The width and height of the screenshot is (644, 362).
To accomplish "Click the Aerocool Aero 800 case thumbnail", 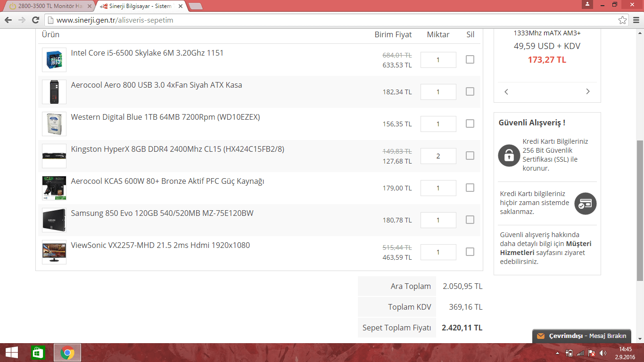I will (x=54, y=92).
